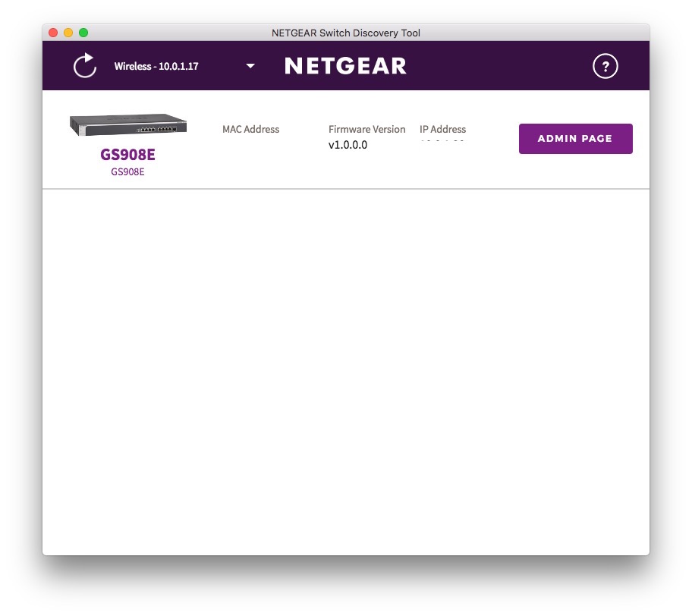The height and width of the screenshot is (616, 692).
Task: Click the v1.0.0.0 firmware value
Action: 348,145
